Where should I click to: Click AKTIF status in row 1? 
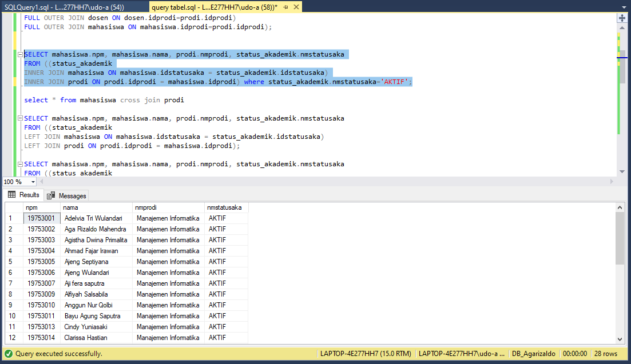pos(217,218)
